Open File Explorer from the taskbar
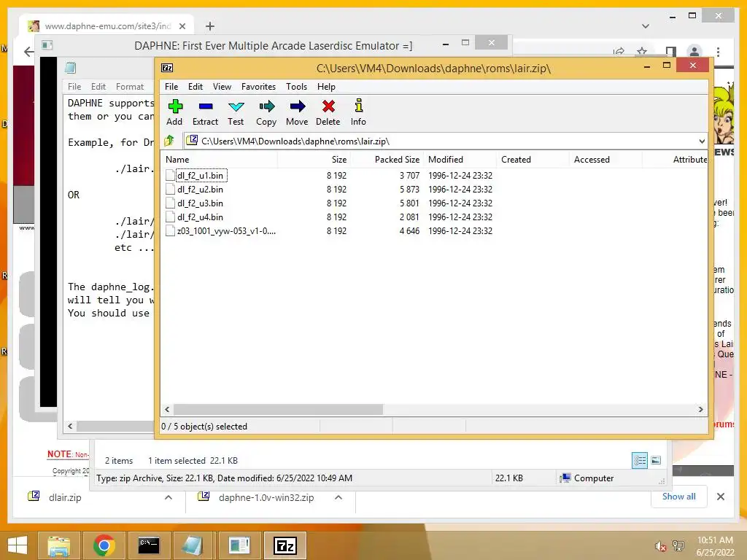Image resolution: width=747 pixels, height=560 pixels. click(x=58, y=545)
